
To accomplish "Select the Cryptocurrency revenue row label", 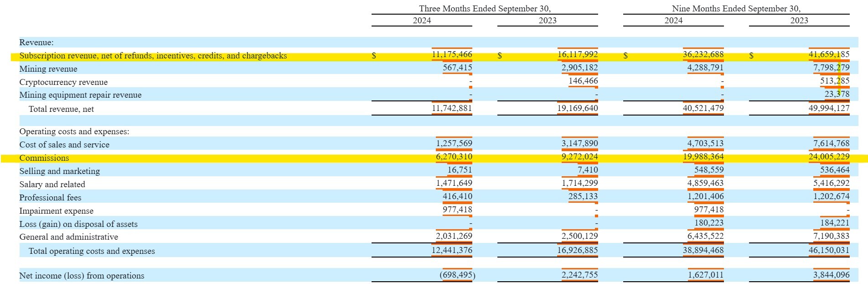I will (x=63, y=82).
